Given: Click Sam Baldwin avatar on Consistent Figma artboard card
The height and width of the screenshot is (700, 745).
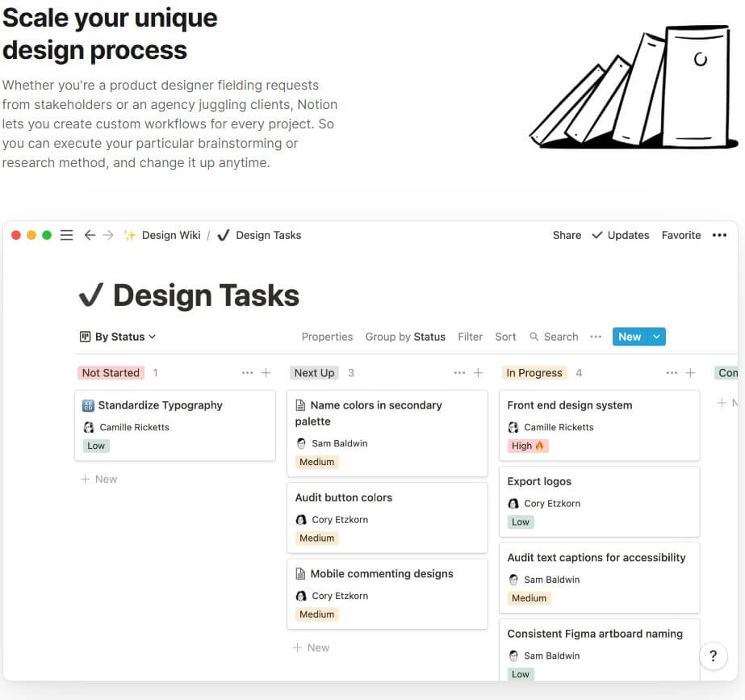Looking at the screenshot, I should pos(513,656).
